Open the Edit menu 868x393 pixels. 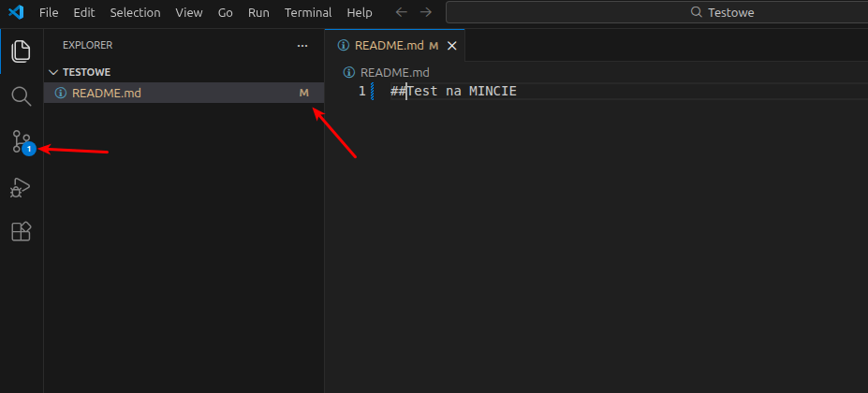point(84,12)
